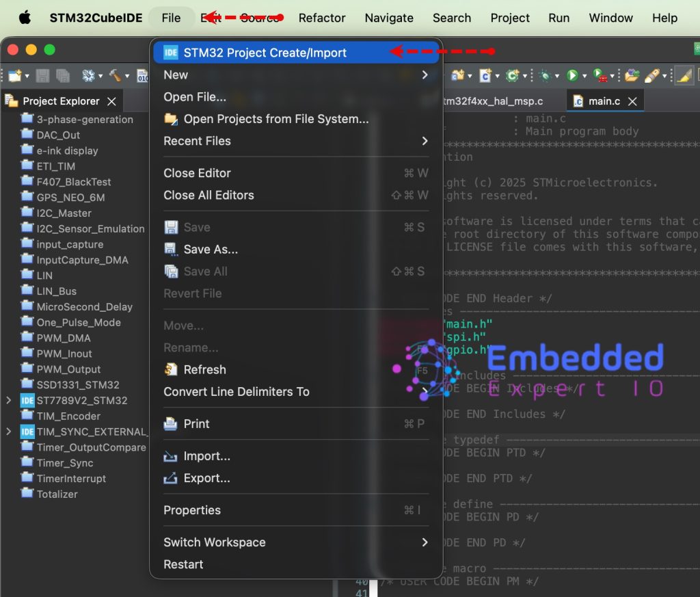Switch to the main.c editor tab

[604, 101]
